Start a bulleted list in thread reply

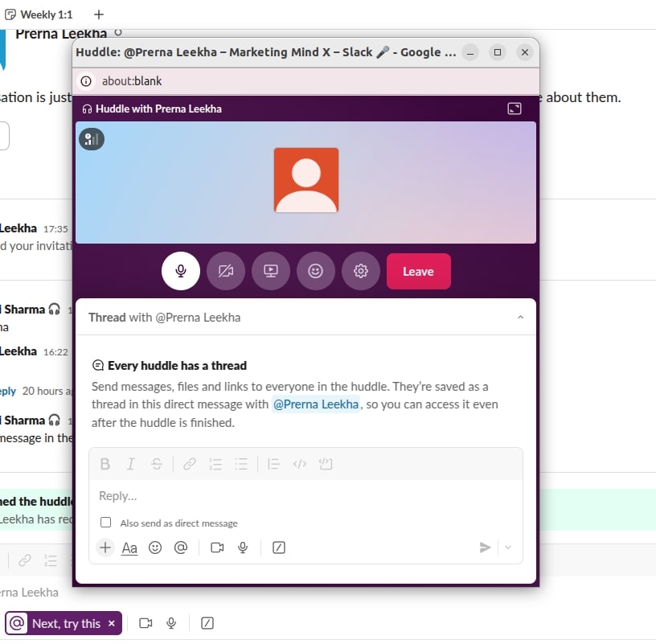click(x=241, y=464)
